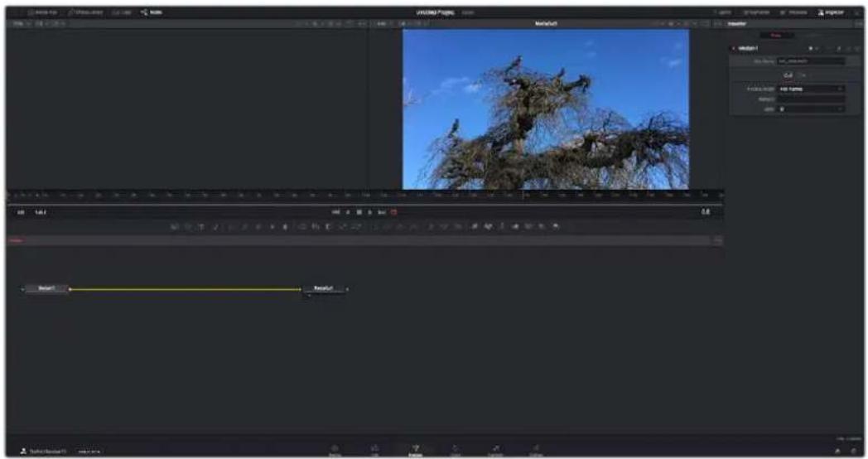Open Inspector Tools tab

click(x=777, y=36)
